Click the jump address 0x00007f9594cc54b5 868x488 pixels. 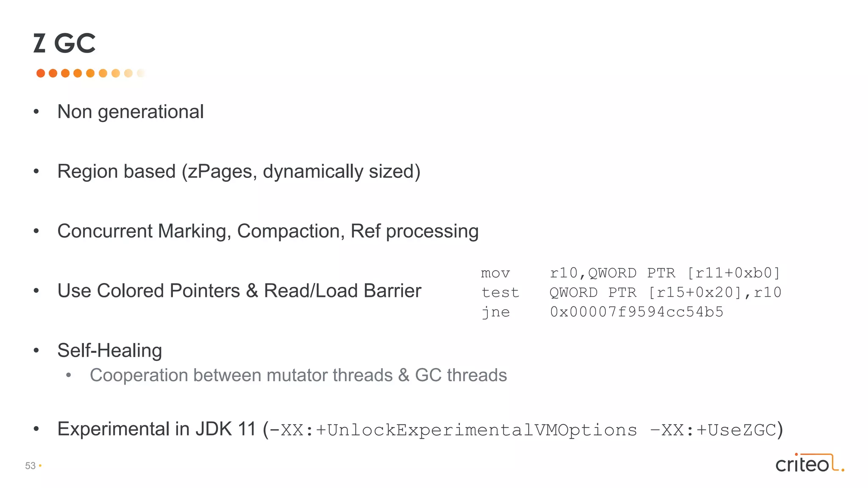tap(637, 312)
